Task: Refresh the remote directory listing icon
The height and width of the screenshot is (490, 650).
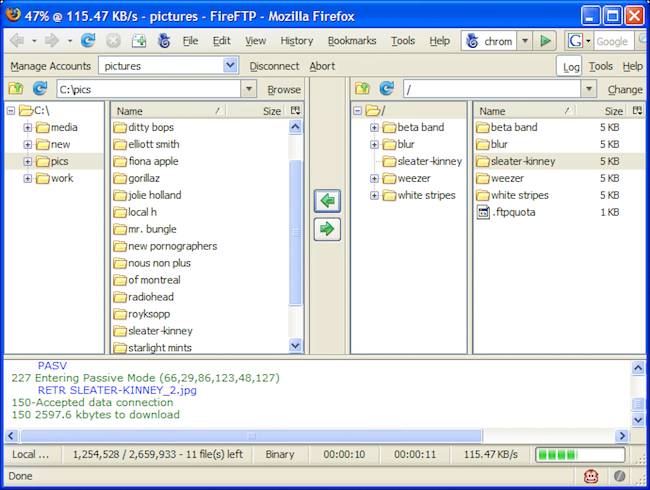Action: pyautogui.click(x=386, y=89)
